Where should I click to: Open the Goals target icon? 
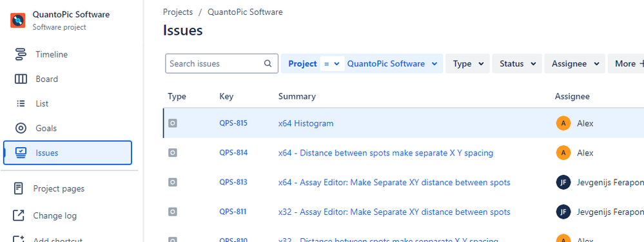[x=21, y=128]
